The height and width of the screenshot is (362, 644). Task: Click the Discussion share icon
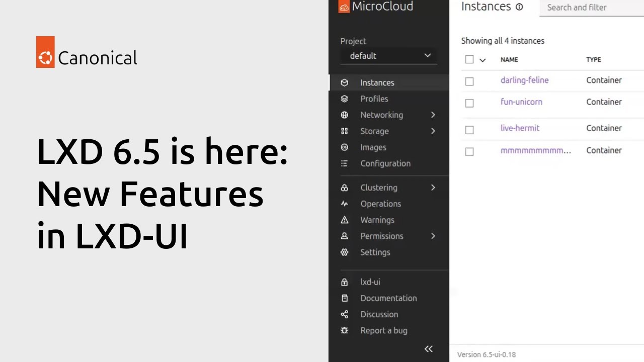tap(344, 314)
